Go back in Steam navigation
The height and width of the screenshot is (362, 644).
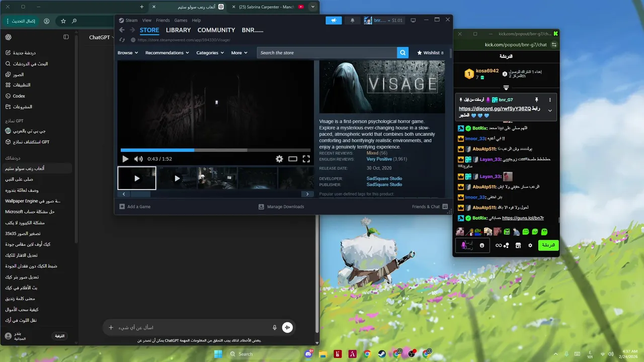[x=121, y=30]
